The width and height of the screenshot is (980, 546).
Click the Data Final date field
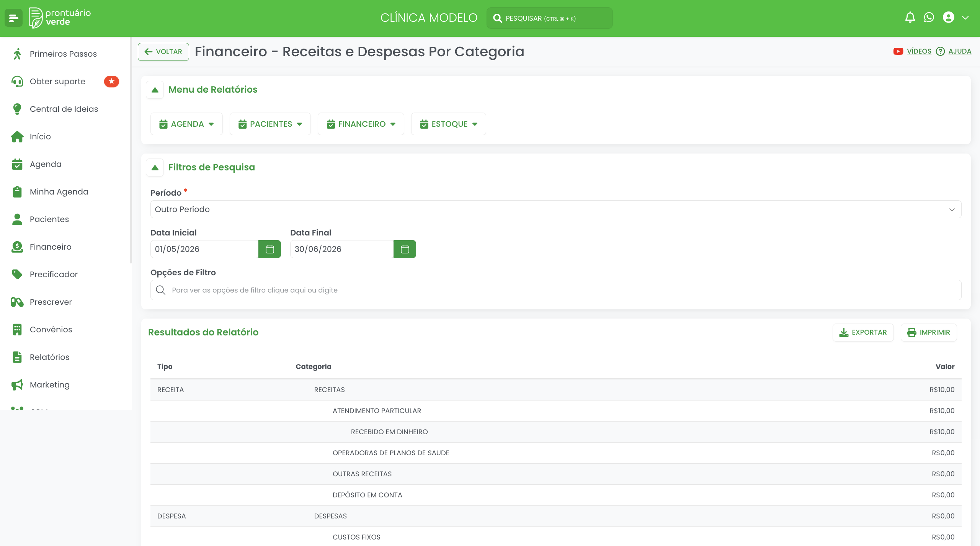(x=342, y=249)
